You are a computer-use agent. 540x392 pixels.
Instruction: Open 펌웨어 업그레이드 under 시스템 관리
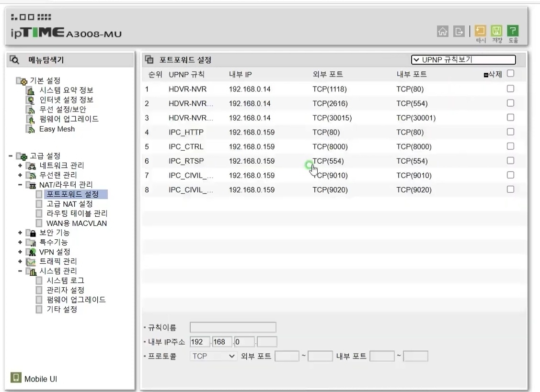pyautogui.click(x=76, y=300)
